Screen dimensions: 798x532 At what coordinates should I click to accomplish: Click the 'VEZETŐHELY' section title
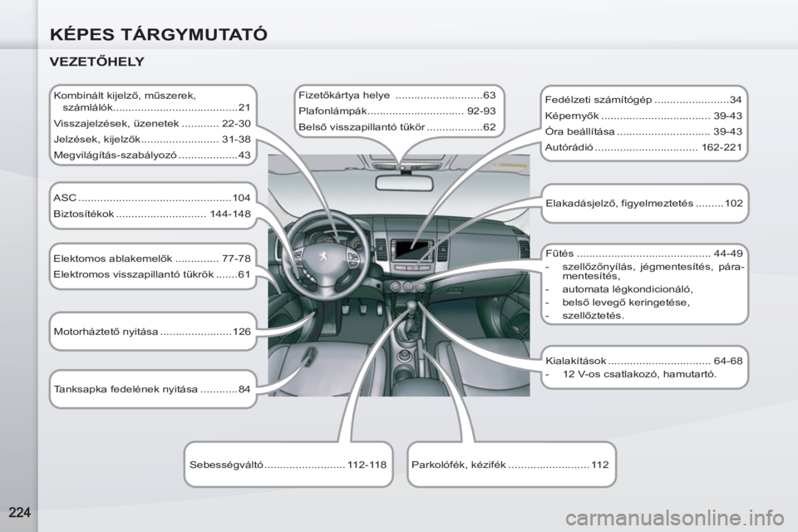pyautogui.click(x=97, y=62)
